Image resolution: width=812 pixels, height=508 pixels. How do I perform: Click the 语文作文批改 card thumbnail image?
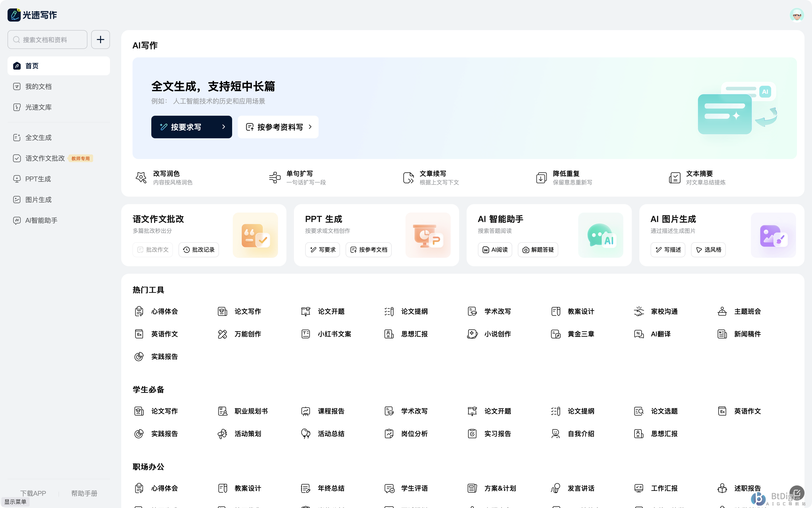pyautogui.click(x=255, y=235)
